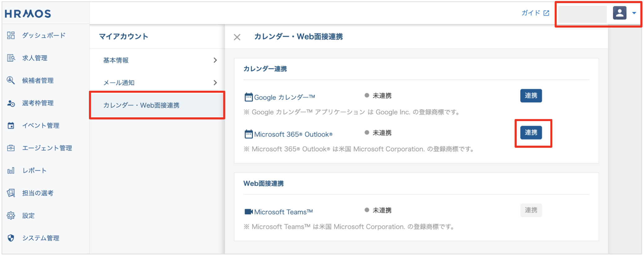This screenshot has width=644, height=257.
Task: Open the ガイド external link
Action: [535, 13]
